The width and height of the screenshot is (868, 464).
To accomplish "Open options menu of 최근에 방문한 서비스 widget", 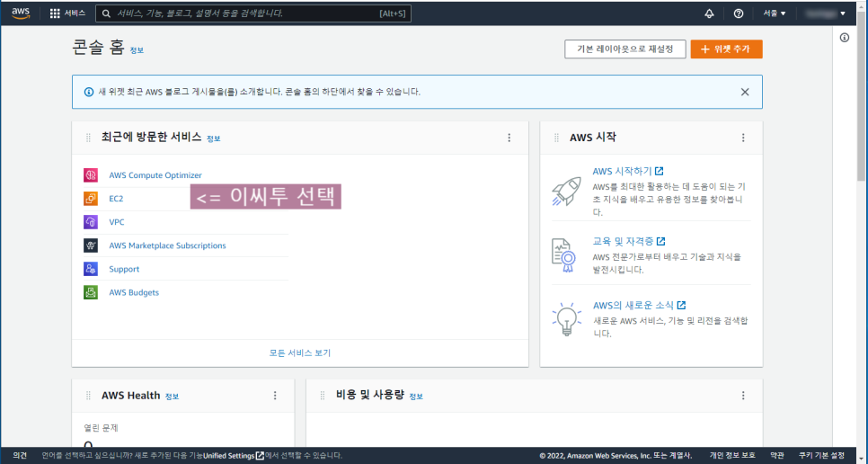I will [x=509, y=138].
